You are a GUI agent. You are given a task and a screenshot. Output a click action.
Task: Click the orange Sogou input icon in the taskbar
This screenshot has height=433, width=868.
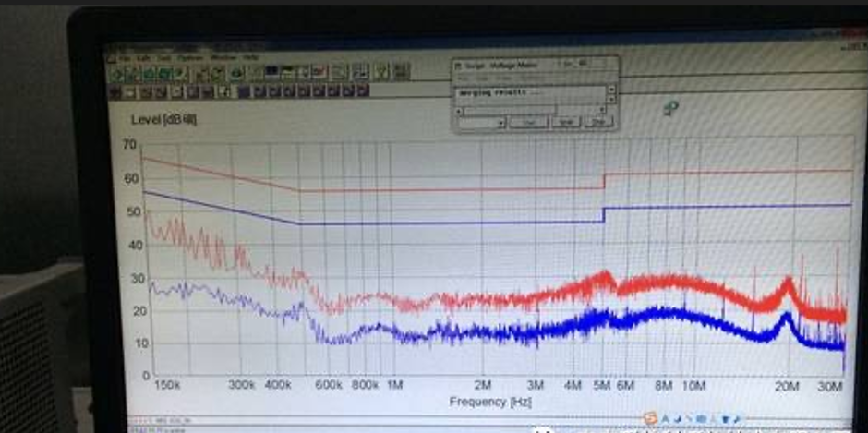(x=650, y=419)
